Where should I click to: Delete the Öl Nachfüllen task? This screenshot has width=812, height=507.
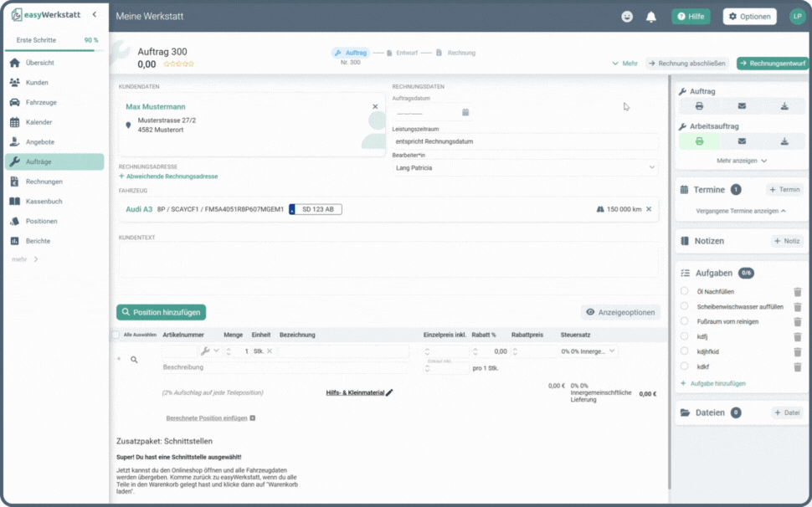point(797,292)
